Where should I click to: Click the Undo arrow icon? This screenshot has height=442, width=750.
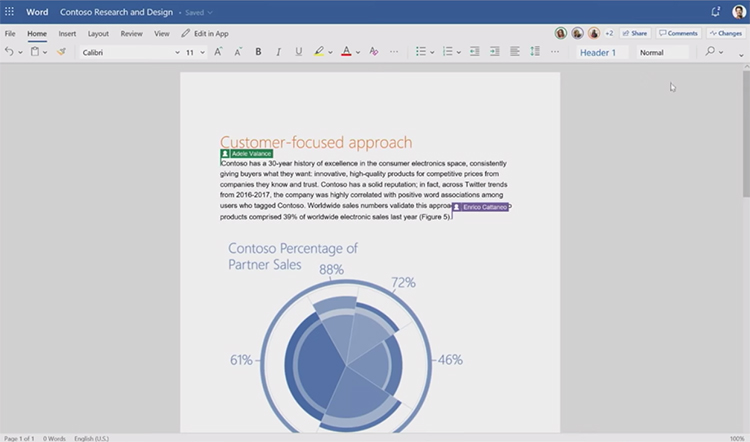tap(9, 52)
